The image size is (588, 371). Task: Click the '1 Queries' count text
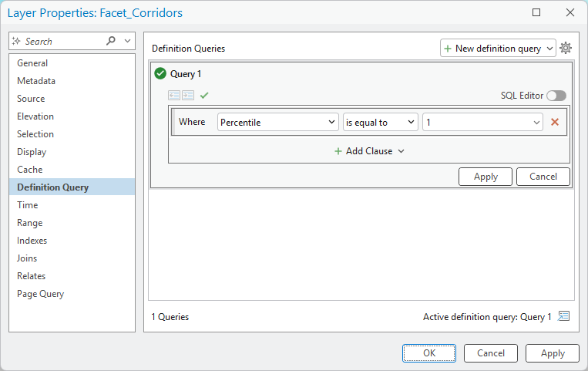[170, 317]
